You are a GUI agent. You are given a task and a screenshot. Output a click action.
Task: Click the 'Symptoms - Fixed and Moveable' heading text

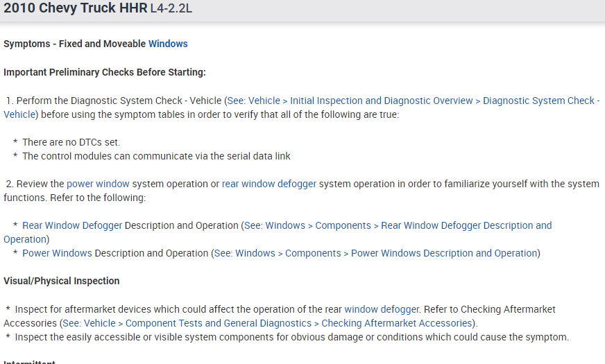[75, 44]
